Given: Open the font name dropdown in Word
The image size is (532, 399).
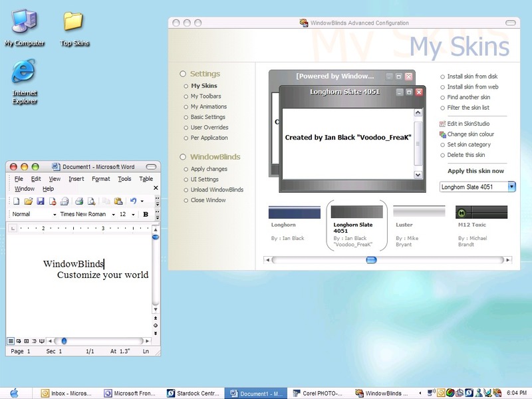Looking at the screenshot, I should 113,215.
